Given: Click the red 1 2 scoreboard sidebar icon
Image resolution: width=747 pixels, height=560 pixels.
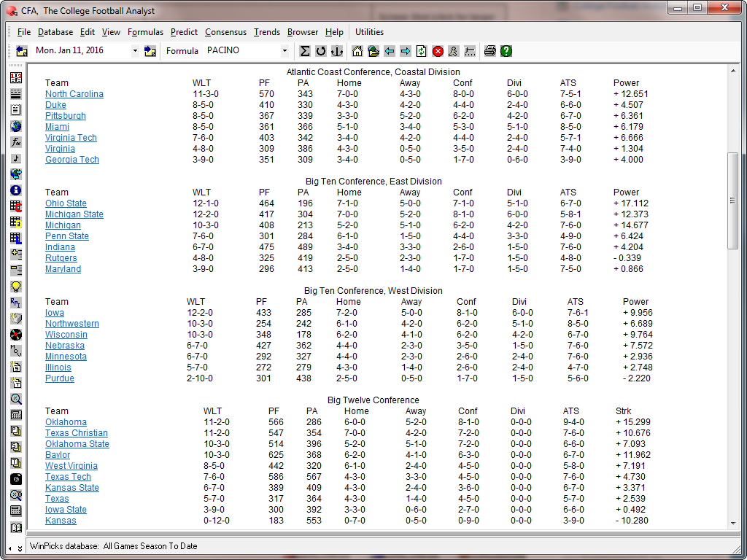Looking at the screenshot, I should [16, 77].
